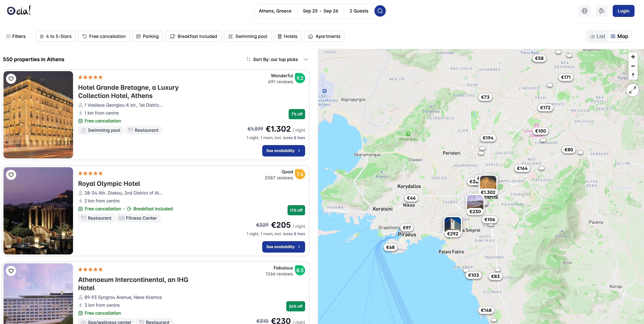Click the 7% off discount badge
The width and height of the screenshot is (644, 324).
(297, 114)
